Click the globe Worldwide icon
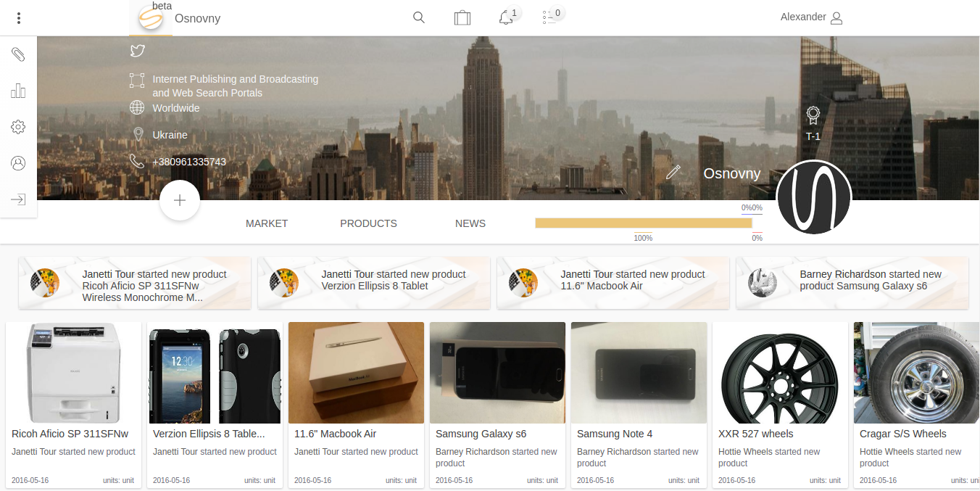 [137, 107]
